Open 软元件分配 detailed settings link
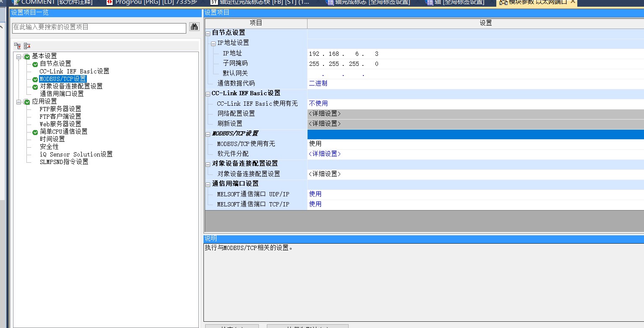 (325, 154)
